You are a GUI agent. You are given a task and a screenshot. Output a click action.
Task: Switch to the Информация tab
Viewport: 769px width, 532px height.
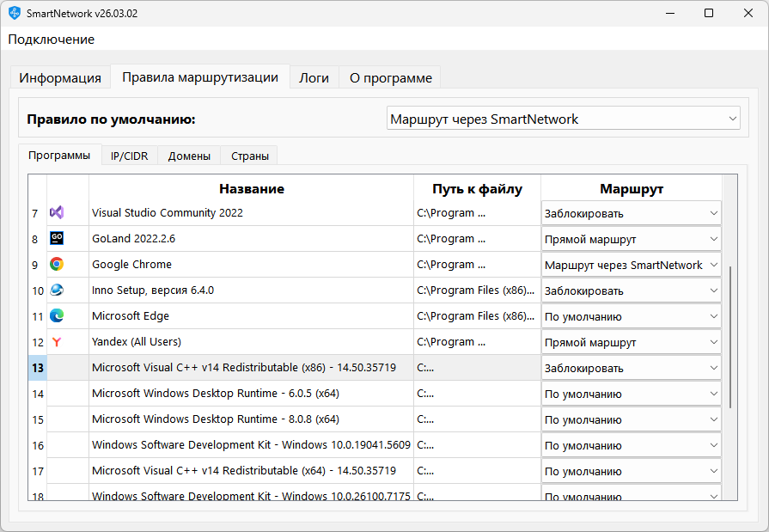point(60,76)
